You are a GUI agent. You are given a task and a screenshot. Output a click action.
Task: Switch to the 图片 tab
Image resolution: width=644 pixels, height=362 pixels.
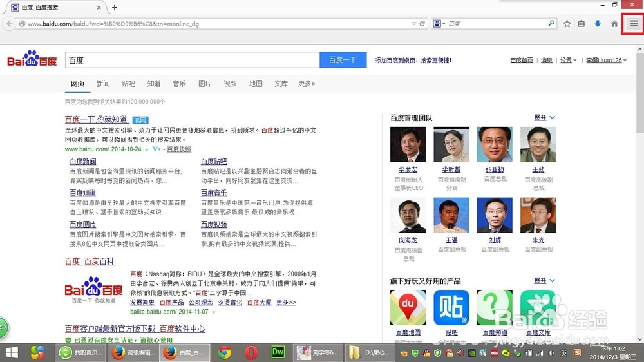click(205, 84)
